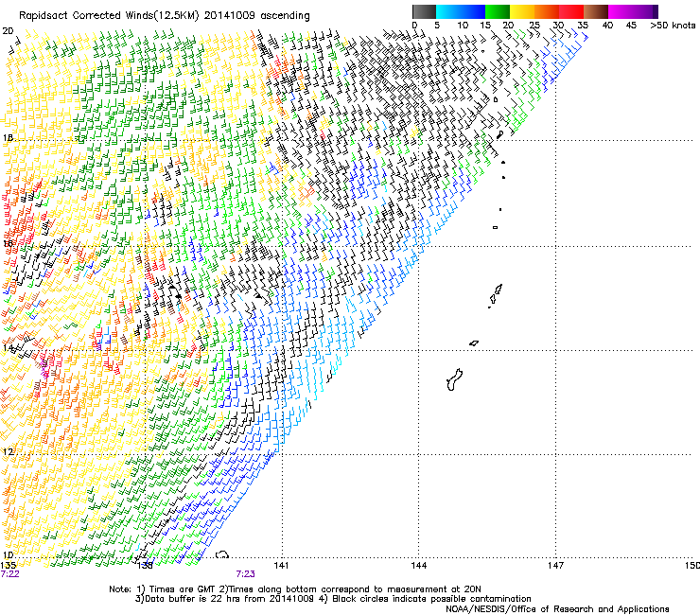Click the purple time label '7:23'
The image size is (700, 615).
(x=246, y=574)
